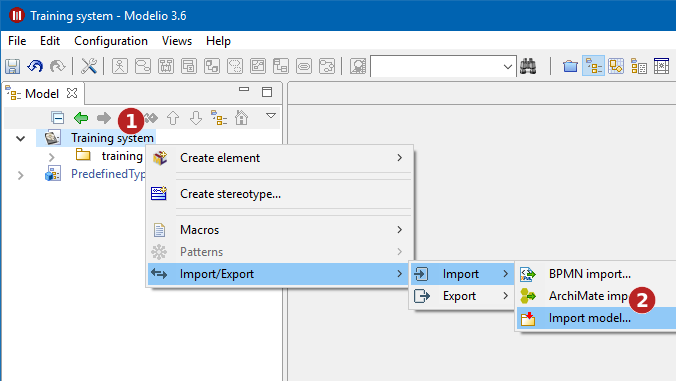676x381 pixels.
Task: Click the up arrow in Model toolbar
Action: [x=173, y=118]
